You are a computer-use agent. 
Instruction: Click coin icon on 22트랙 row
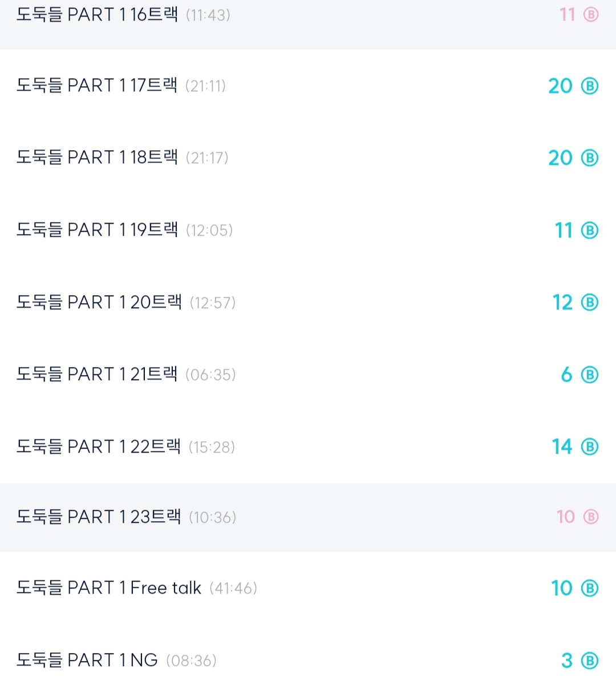[590, 447]
